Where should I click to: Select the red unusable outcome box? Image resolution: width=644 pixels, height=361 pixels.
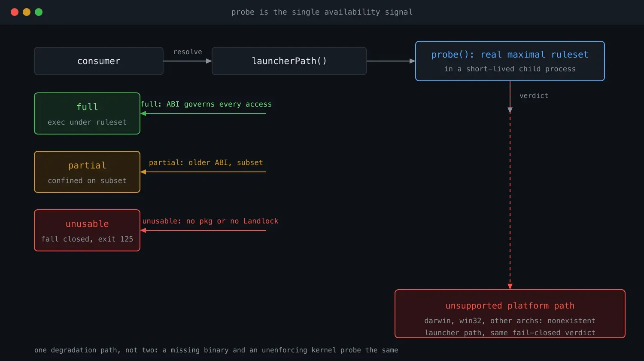[x=87, y=230]
